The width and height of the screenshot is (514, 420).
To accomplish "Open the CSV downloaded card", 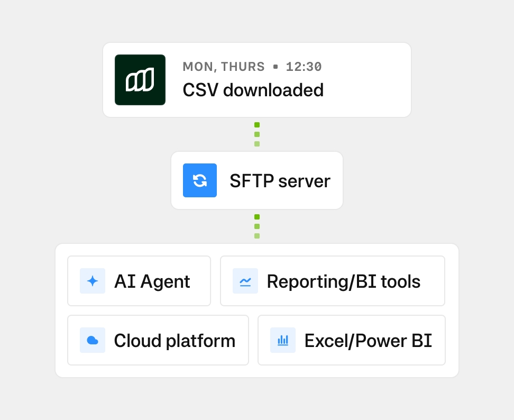I will (257, 80).
